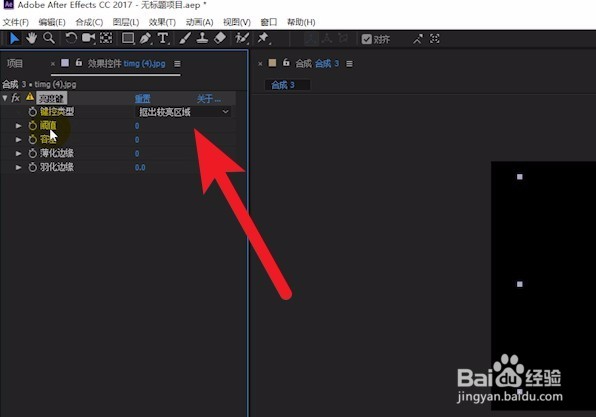Select the Zoom magnifier tool

coord(49,38)
